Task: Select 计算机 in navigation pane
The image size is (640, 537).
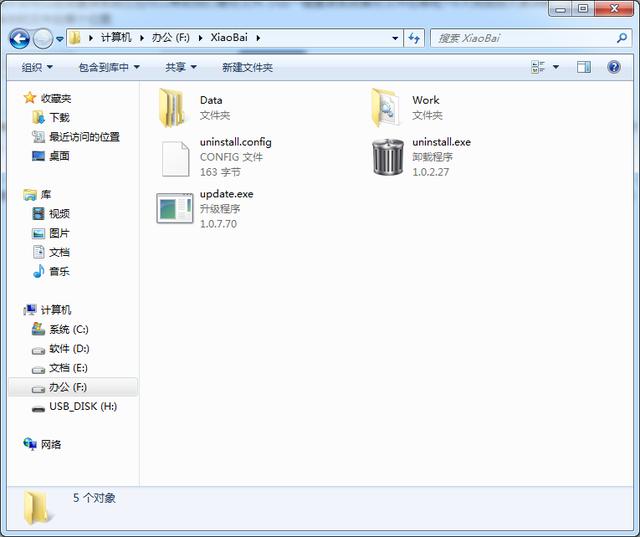Action: pos(56,310)
